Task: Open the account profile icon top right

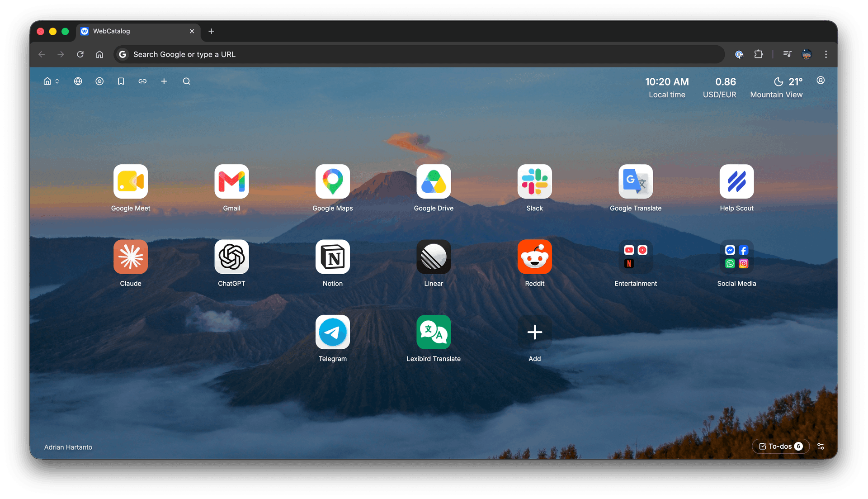Action: coord(821,81)
